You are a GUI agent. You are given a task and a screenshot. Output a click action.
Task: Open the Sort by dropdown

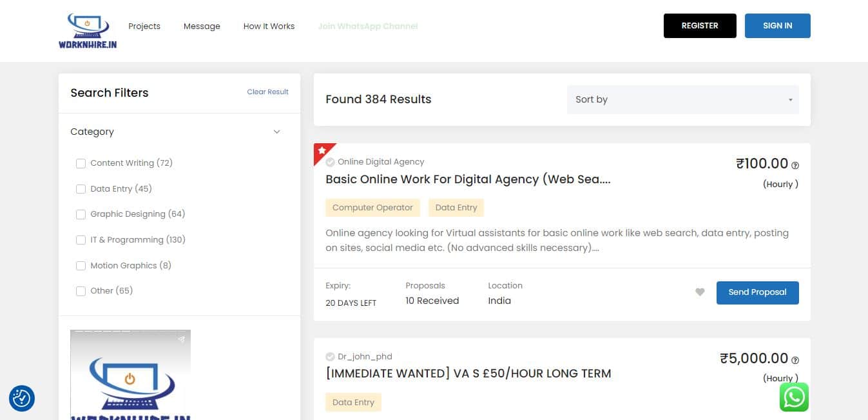[x=682, y=100]
